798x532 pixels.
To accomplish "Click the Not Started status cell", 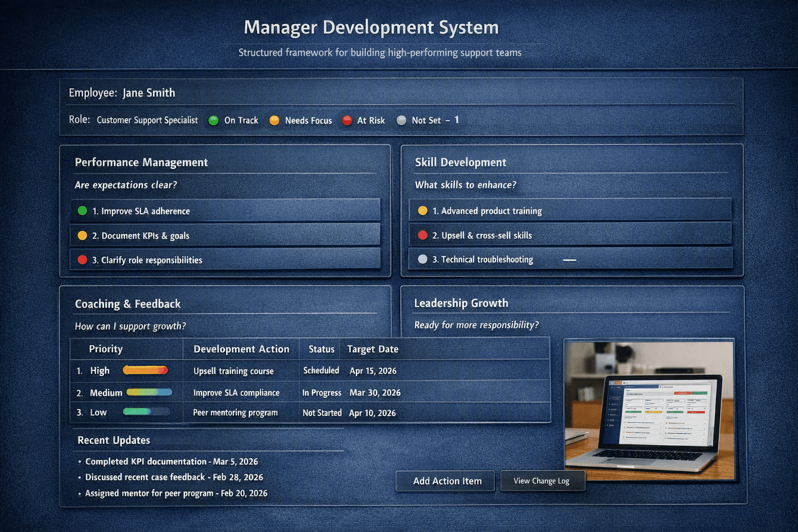I will click(x=322, y=413).
